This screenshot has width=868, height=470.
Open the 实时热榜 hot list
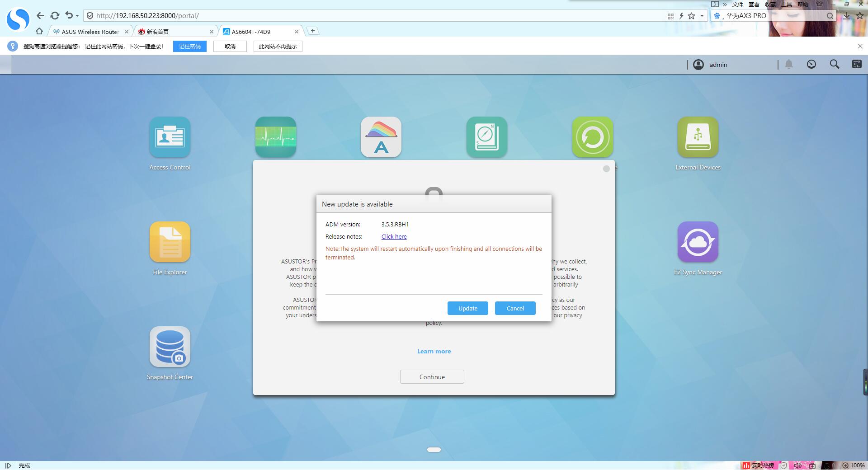click(x=758, y=465)
